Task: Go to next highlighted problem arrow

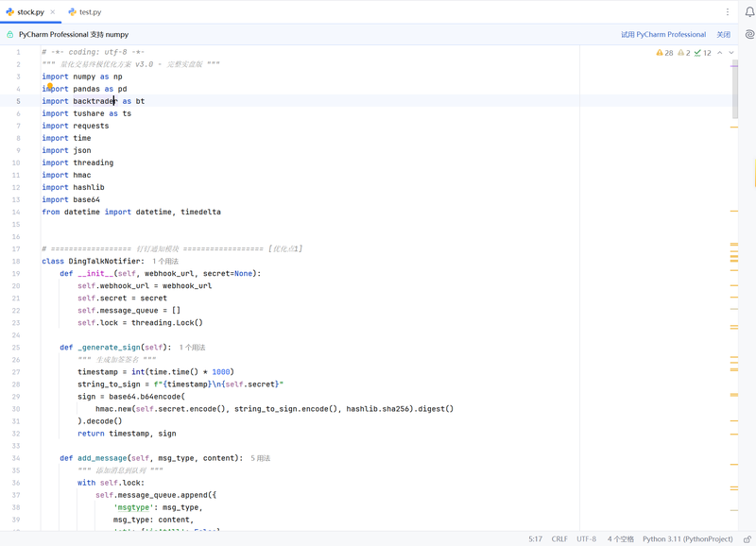Action: [730, 53]
